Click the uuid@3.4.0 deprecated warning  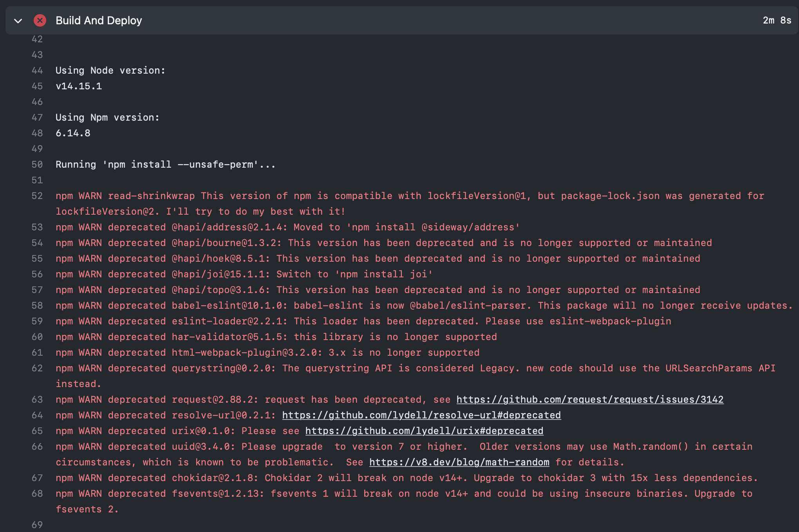404,454
